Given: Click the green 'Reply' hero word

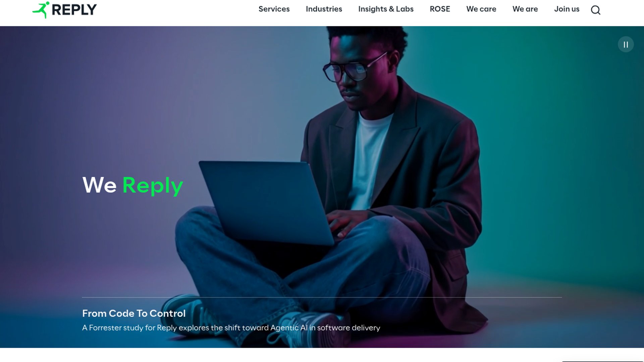Looking at the screenshot, I should tap(153, 186).
